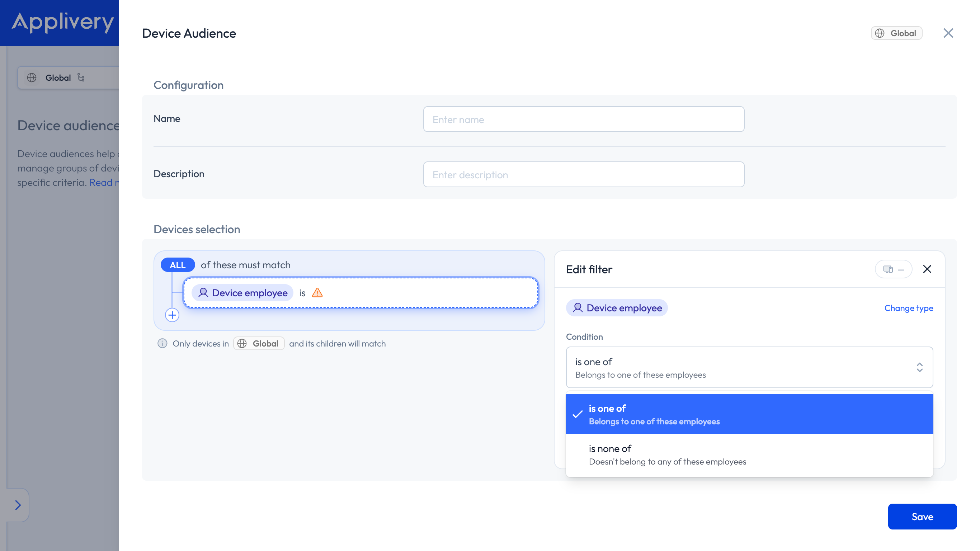Add a new filter with plus icon

point(172,315)
